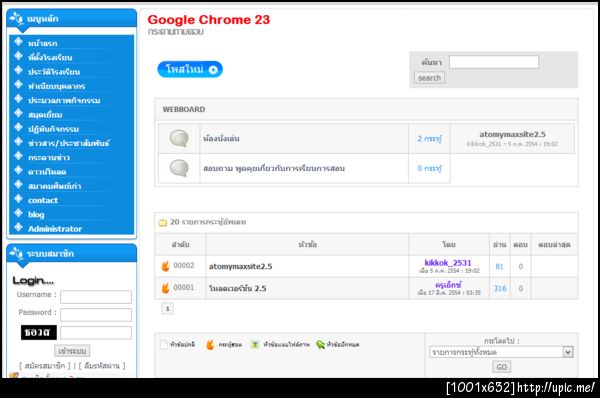
Task: Open the ครูเอ็กซ์ author profile link
Action: click(x=448, y=285)
